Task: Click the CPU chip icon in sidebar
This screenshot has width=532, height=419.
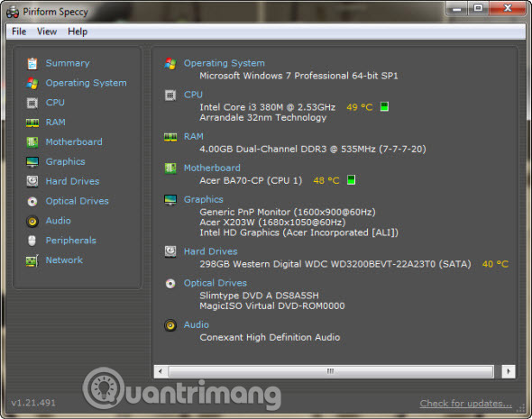Action: (32, 103)
